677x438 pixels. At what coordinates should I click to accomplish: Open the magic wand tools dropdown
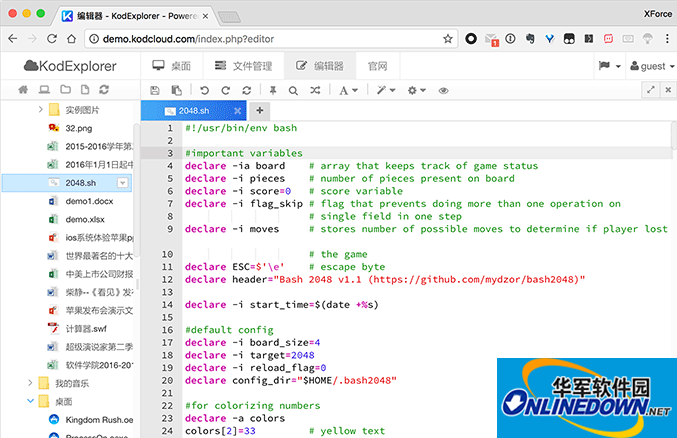click(386, 90)
